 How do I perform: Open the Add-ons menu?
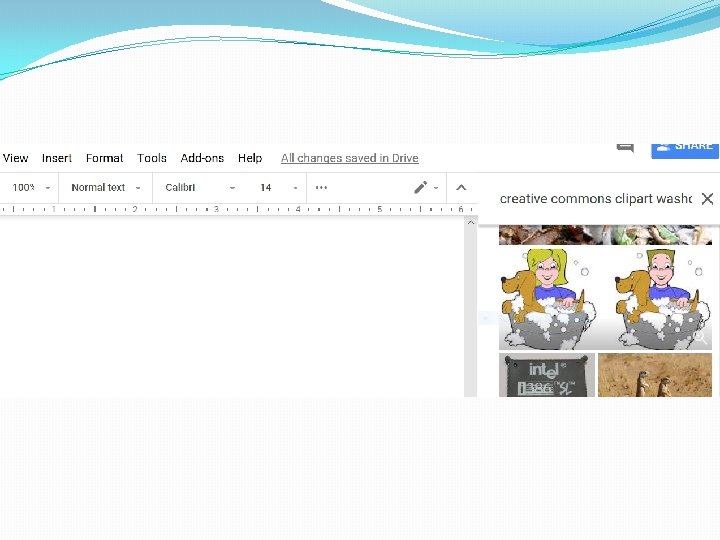202,158
